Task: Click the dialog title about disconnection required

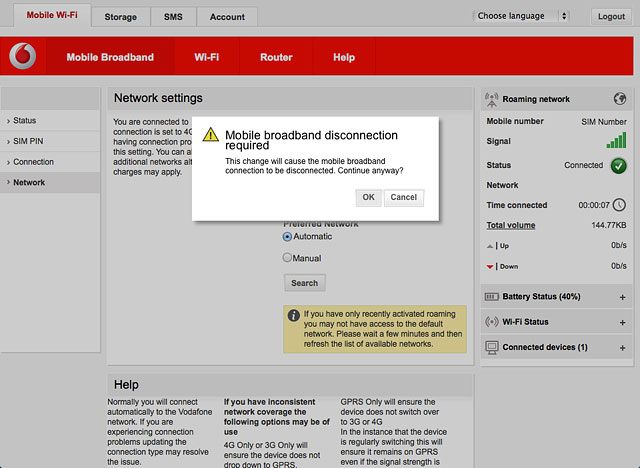Action: (311, 140)
